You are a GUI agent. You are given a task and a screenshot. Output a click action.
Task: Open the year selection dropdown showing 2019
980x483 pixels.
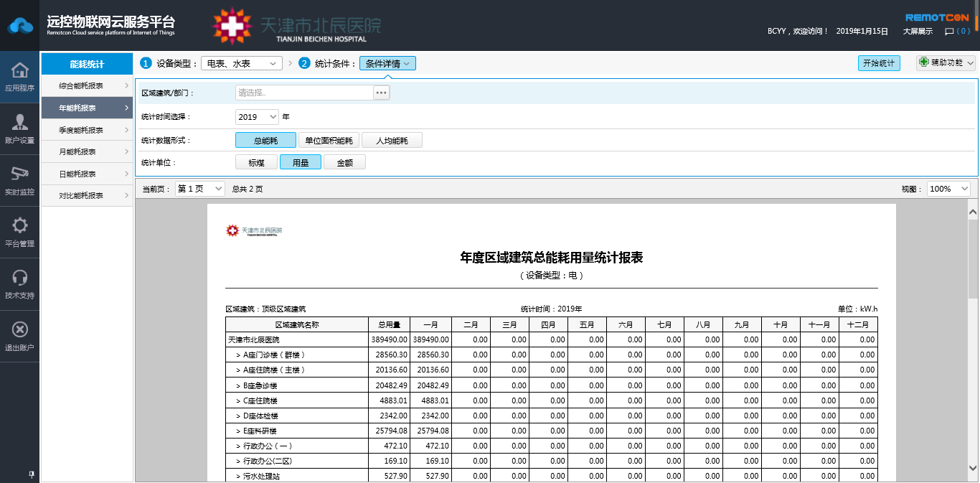(257, 117)
